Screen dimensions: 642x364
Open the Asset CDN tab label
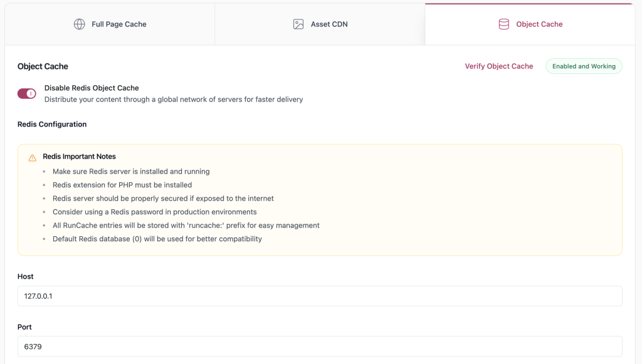coord(329,24)
